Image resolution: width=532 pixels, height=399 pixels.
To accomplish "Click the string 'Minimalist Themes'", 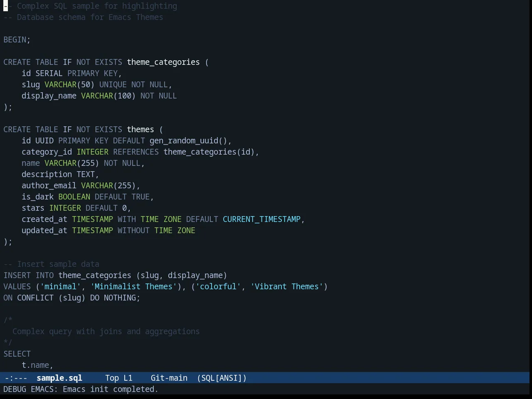I will click(133, 286).
